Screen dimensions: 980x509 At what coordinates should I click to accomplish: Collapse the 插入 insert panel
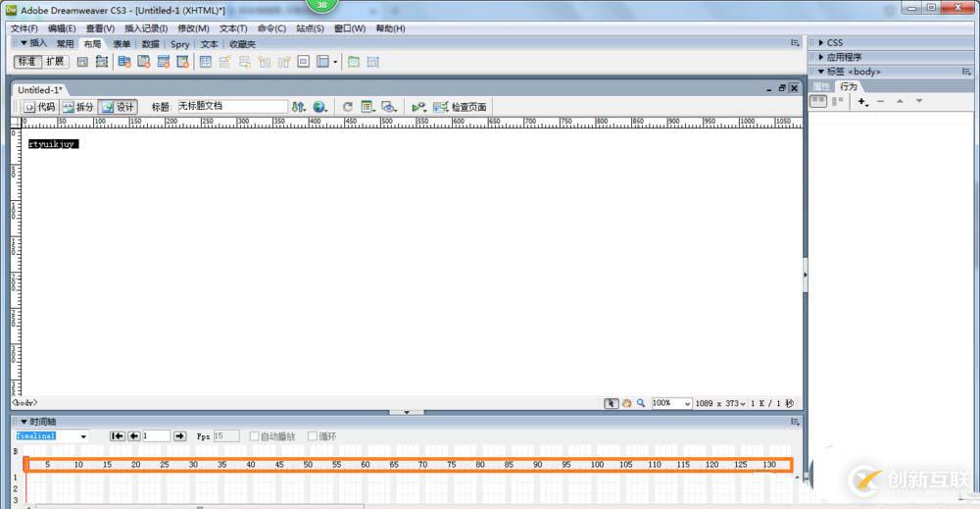tap(24, 43)
